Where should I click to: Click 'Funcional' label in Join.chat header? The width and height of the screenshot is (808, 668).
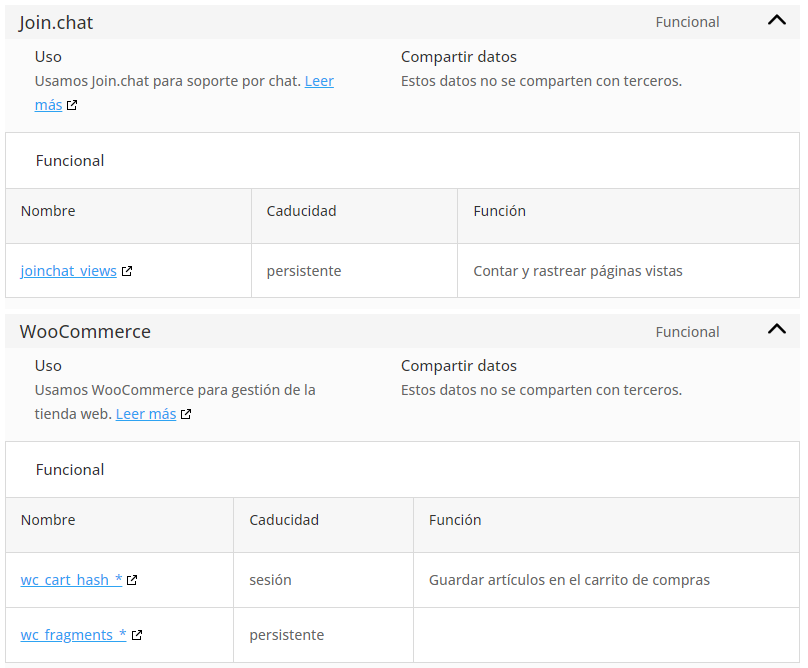click(687, 22)
